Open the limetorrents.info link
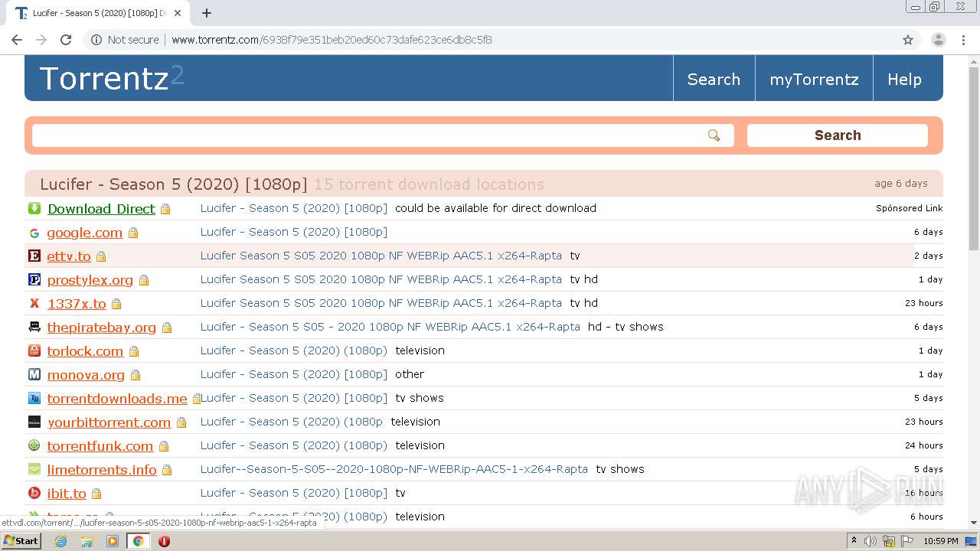This screenshot has height=551, width=980. point(102,470)
